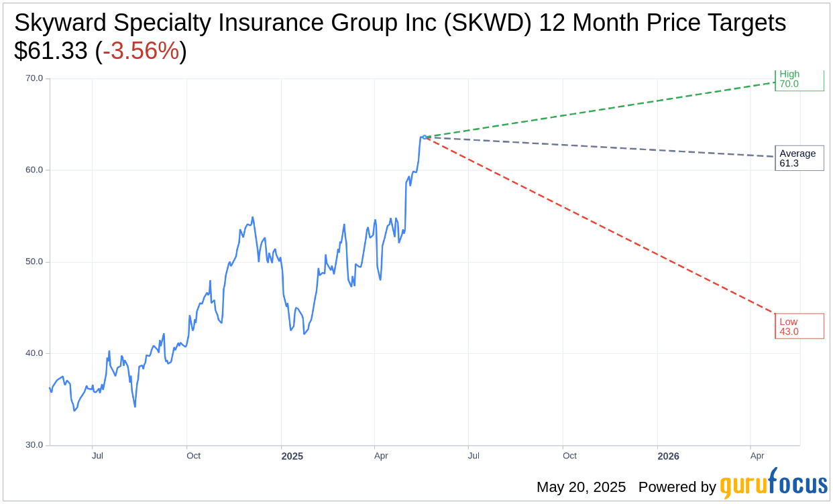Click the 50.0 y-axis tick label
The width and height of the screenshot is (833, 504).
(34, 262)
